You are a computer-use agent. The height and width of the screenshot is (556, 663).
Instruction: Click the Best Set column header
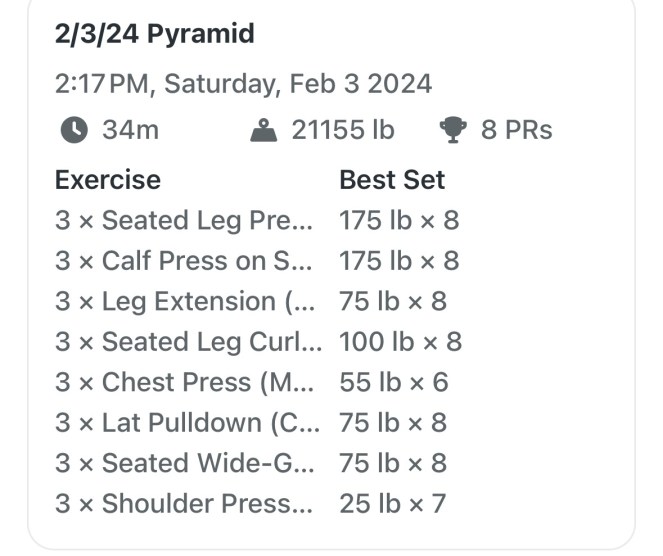click(x=392, y=180)
